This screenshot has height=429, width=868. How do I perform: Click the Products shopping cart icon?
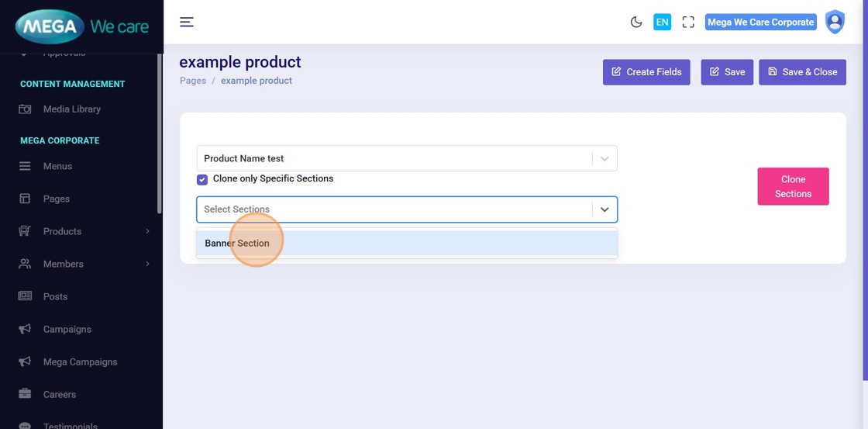[x=25, y=231]
